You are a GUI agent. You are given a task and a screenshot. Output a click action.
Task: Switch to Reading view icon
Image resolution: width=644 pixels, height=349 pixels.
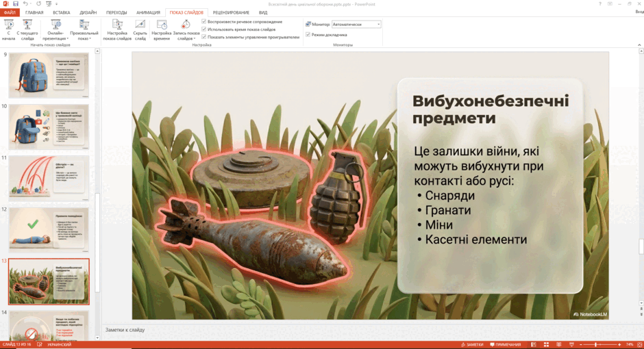coord(558,345)
